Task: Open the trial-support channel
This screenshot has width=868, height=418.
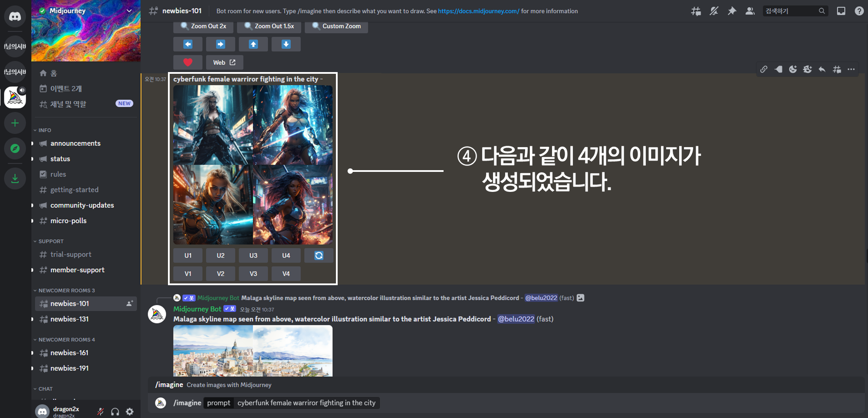Action: 86,254
